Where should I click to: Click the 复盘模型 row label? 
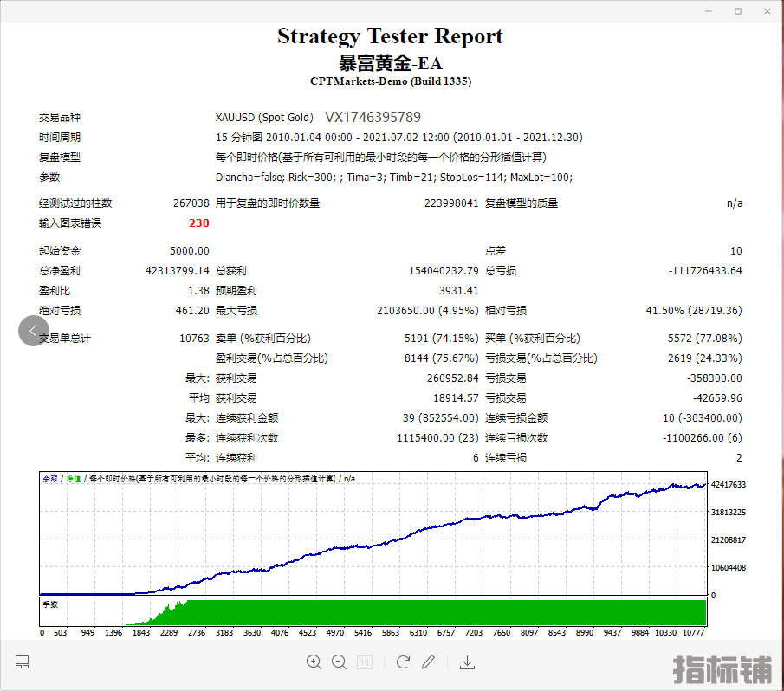[x=60, y=158]
